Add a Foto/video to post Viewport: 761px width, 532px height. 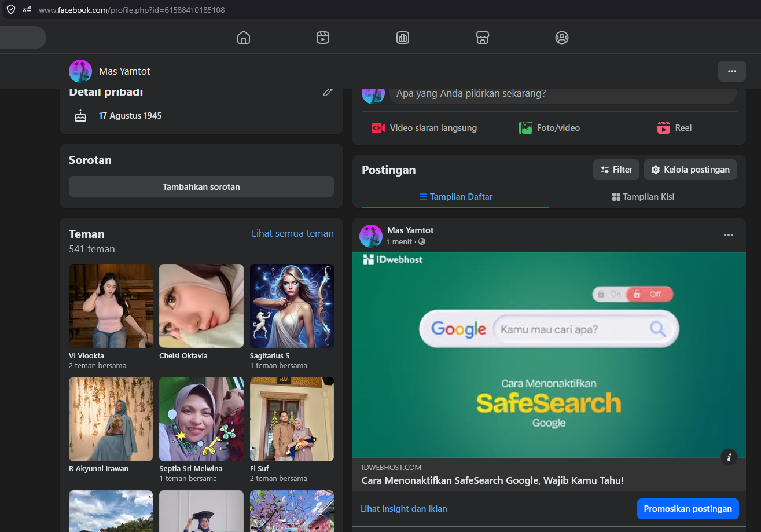coord(549,128)
